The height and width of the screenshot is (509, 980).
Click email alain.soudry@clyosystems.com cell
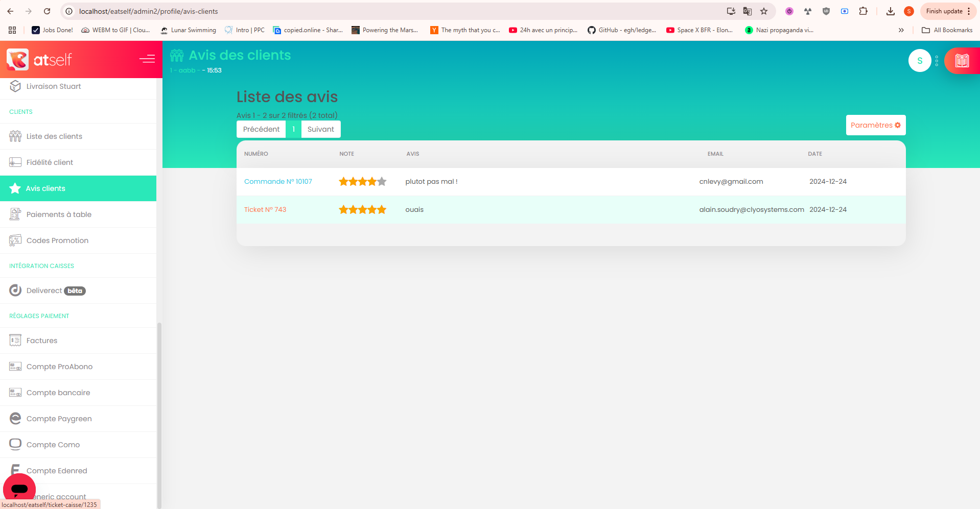[752, 209]
